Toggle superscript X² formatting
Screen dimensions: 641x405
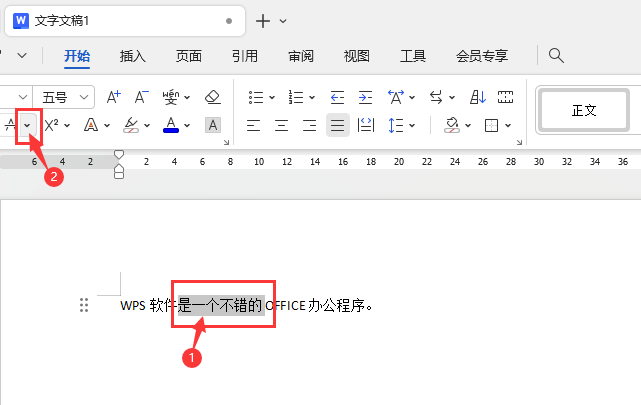[52, 125]
